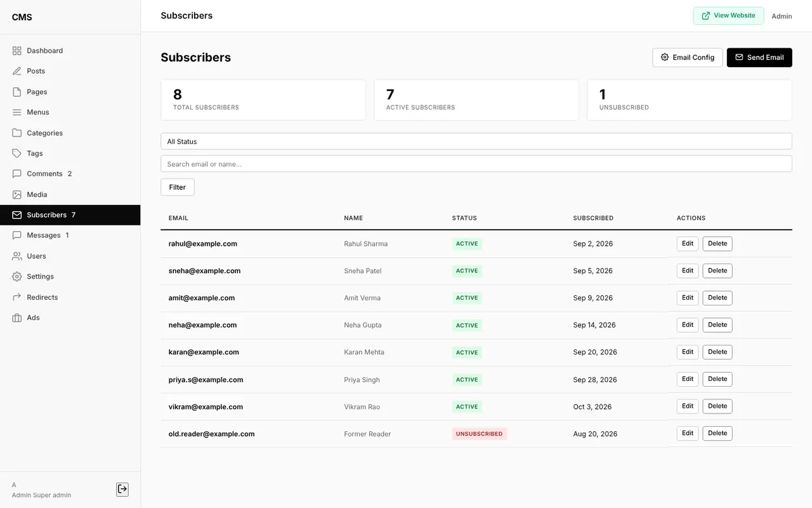Click the CMS logo text

coord(22,17)
